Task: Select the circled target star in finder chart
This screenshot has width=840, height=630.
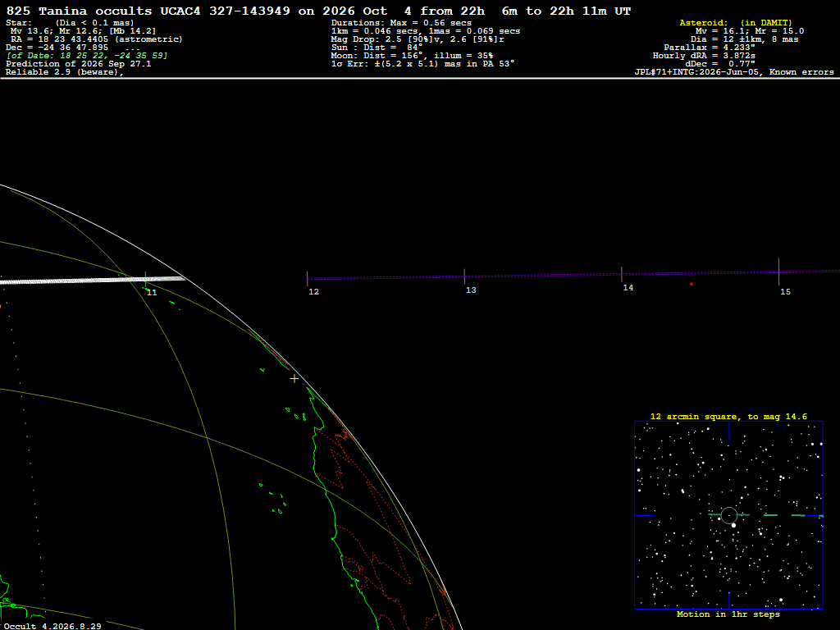Action: (x=729, y=515)
